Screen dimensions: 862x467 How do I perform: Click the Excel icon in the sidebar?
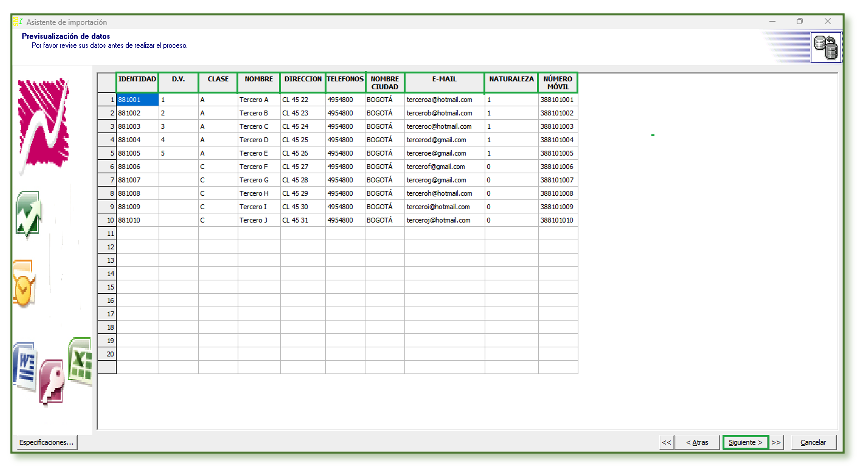pos(81,360)
